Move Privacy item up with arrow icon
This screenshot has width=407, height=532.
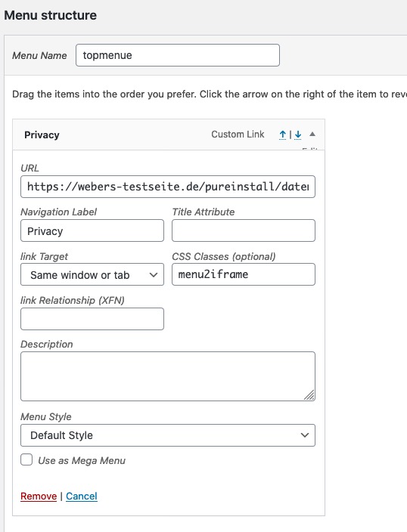[x=282, y=135]
